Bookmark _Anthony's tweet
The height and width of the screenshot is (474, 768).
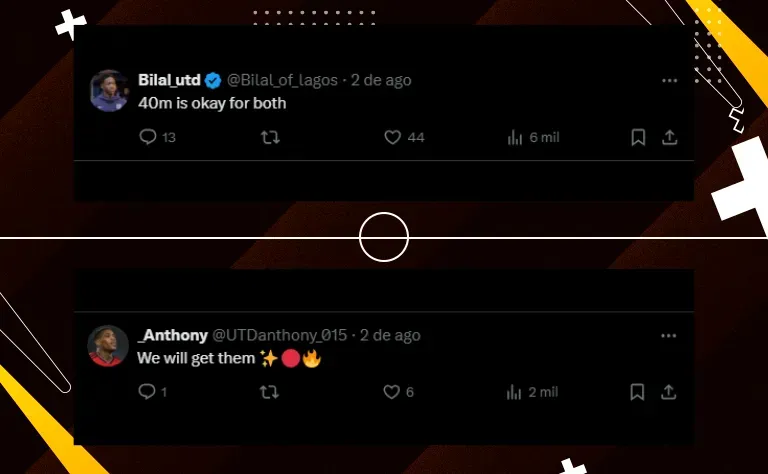click(638, 392)
